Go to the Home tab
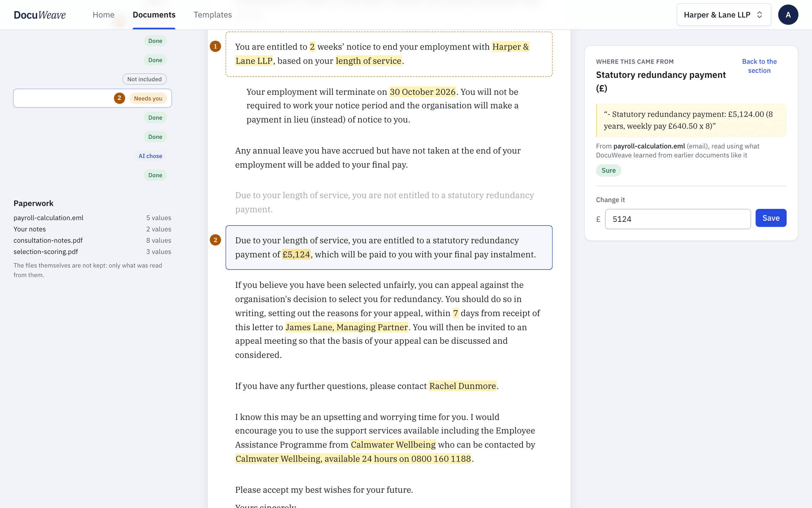Image resolution: width=812 pixels, height=508 pixels. click(x=104, y=15)
